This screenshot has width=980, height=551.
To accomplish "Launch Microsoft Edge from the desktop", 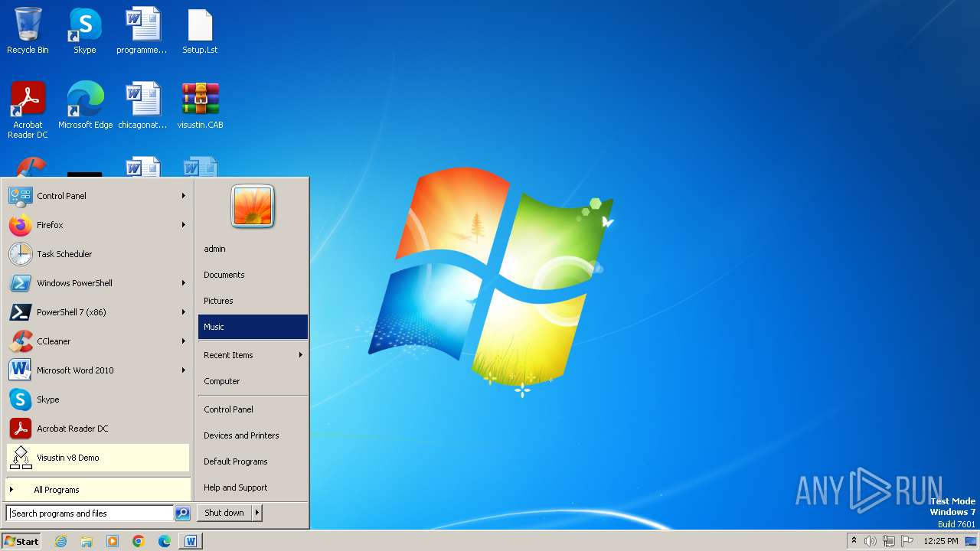I will pos(85,106).
